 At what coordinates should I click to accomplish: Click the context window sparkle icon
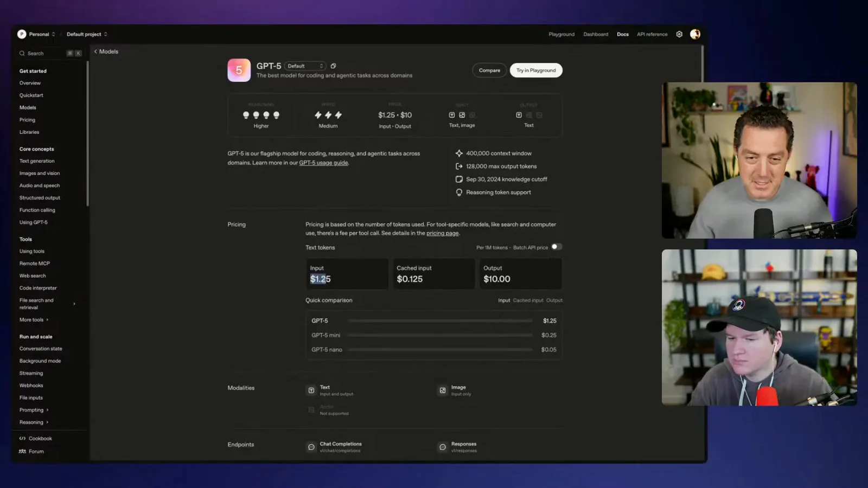pos(459,153)
